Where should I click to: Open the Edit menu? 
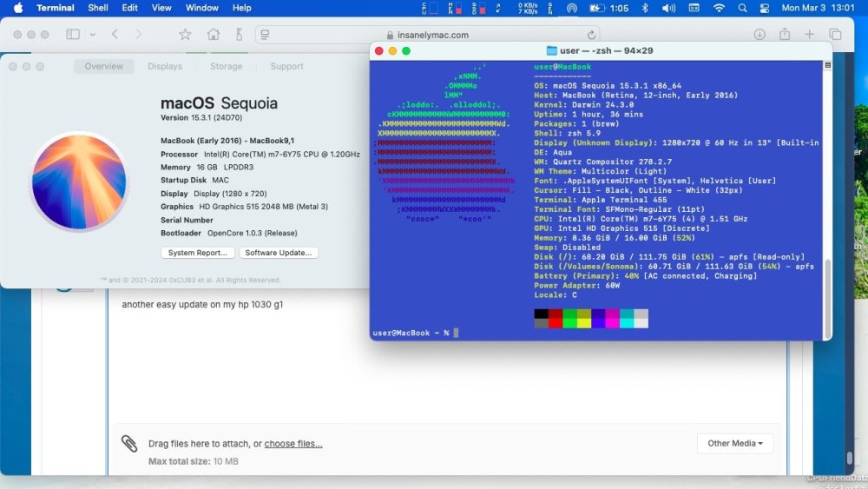[x=129, y=8]
